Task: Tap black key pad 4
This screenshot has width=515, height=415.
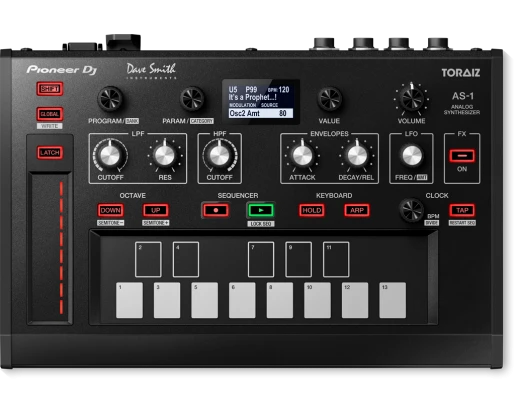Action: point(186,259)
